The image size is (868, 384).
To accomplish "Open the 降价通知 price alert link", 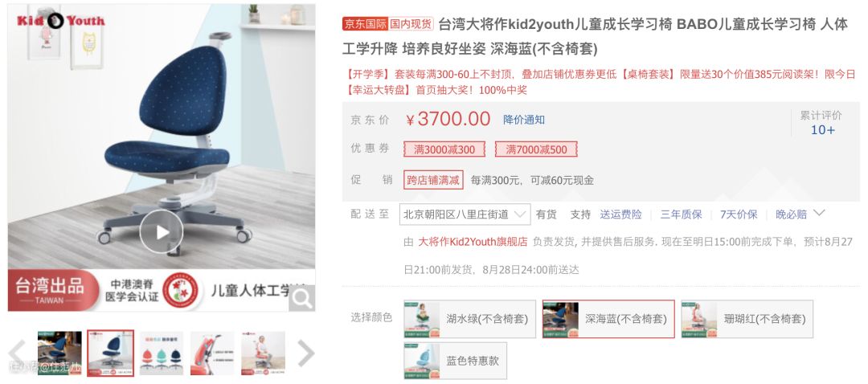I will (524, 120).
